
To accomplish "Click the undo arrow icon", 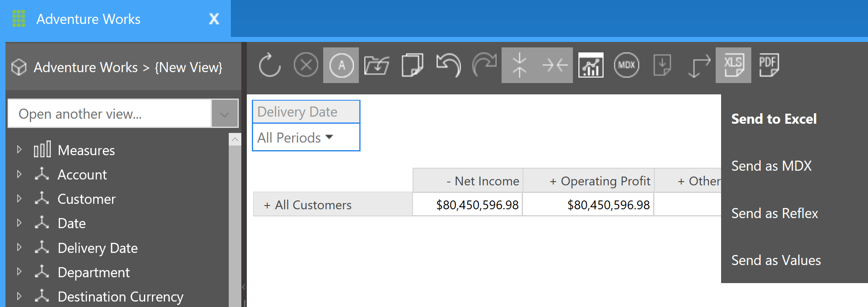I will tap(448, 65).
